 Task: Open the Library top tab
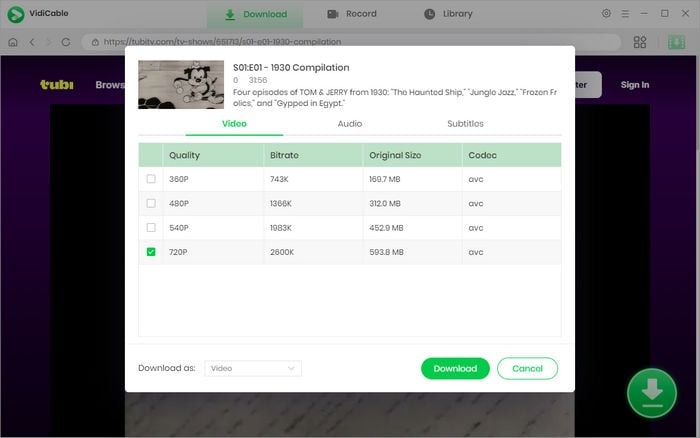(x=448, y=14)
